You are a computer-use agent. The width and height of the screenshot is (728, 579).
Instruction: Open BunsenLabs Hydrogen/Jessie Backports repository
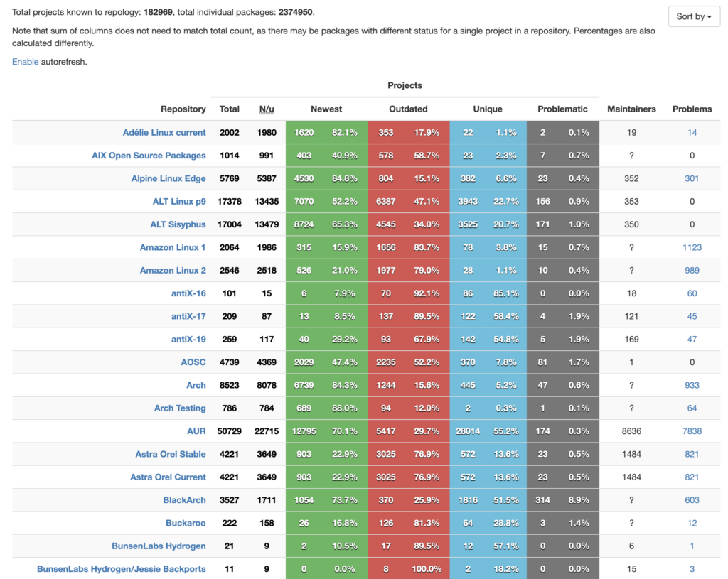tap(122, 569)
